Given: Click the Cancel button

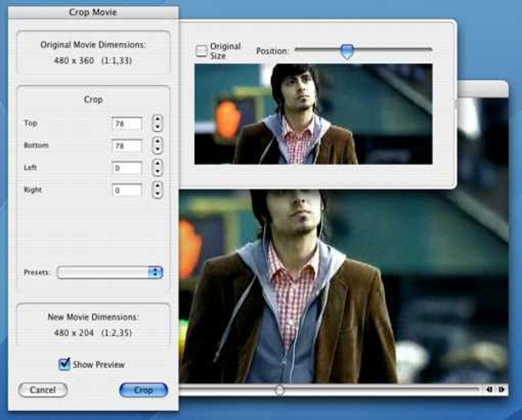Looking at the screenshot, I should (43, 390).
